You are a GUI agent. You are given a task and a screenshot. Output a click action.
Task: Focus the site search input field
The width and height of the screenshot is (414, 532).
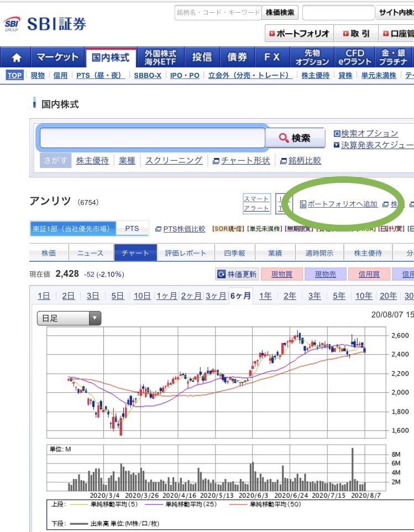[x=338, y=13]
